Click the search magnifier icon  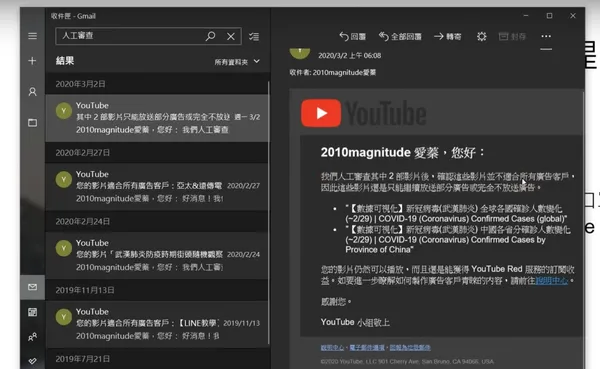click(x=210, y=36)
